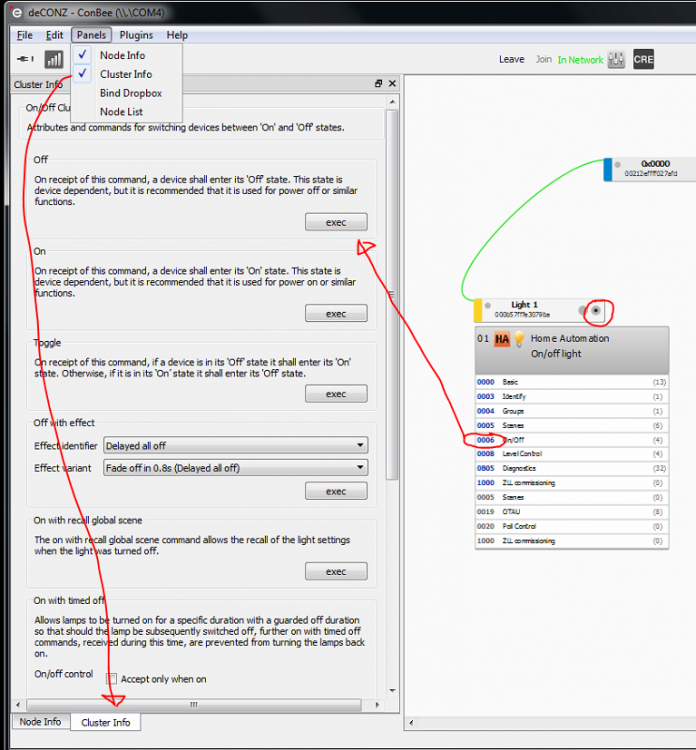Screen dimensions: 696x750
Task: Click the Light 1 endpoint dropdown circle
Action: [x=596, y=310]
